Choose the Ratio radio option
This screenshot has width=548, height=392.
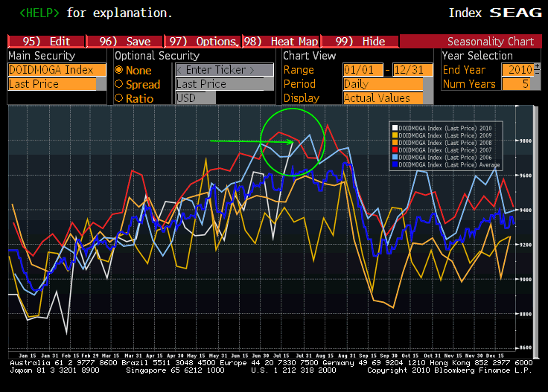point(119,98)
